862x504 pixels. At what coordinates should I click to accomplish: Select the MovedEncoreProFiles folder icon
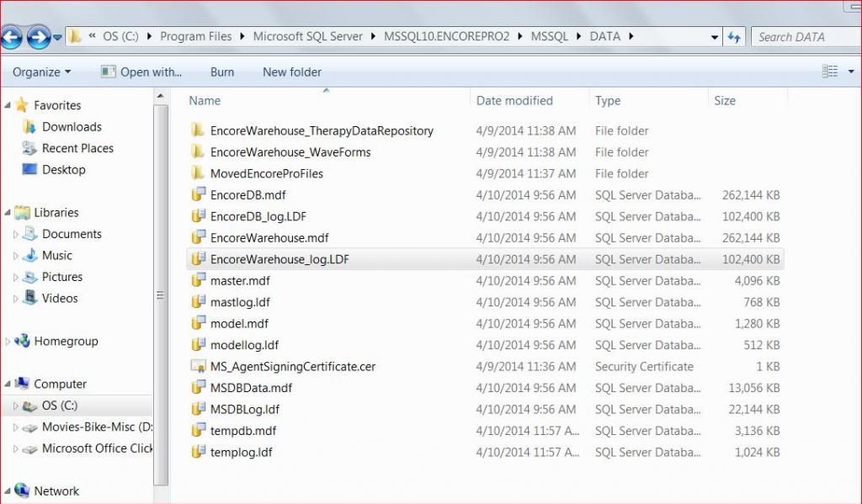(198, 173)
